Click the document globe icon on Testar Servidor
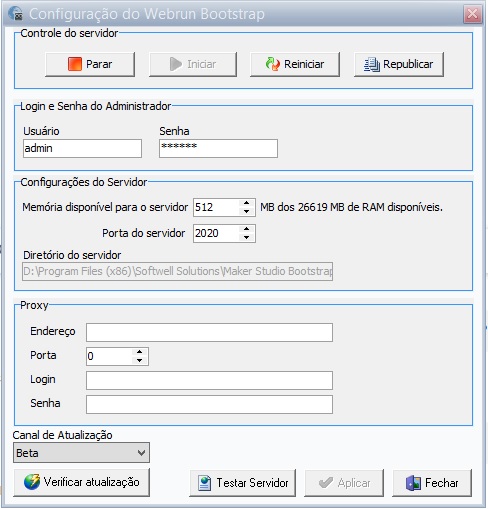This screenshot has width=488, height=509. point(204,483)
